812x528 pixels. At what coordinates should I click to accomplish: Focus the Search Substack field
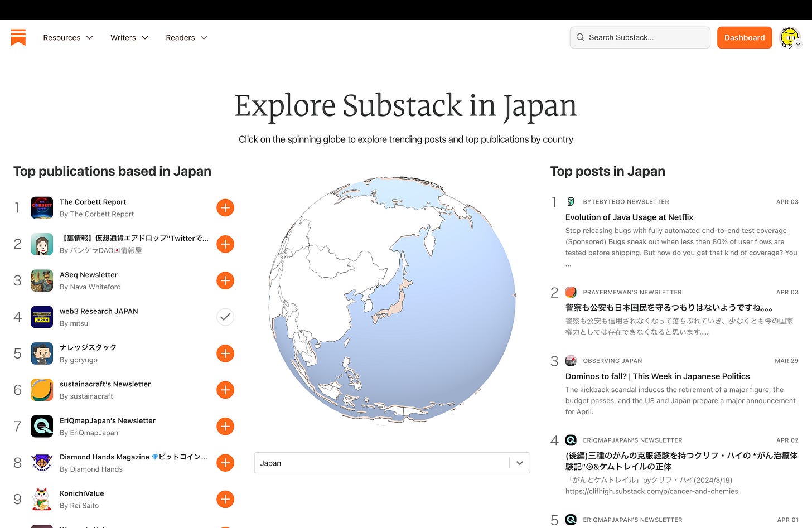tap(640, 37)
